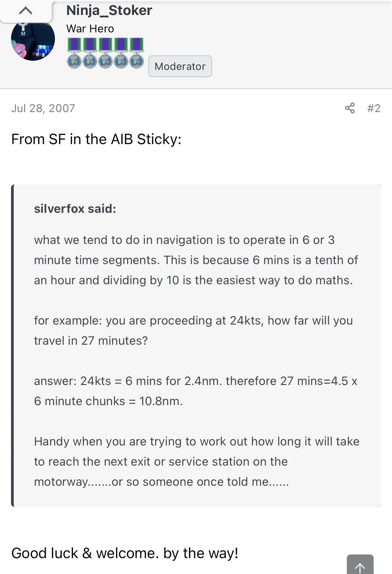Click the second medal icon
This screenshot has width=392, height=574.
point(90,53)
